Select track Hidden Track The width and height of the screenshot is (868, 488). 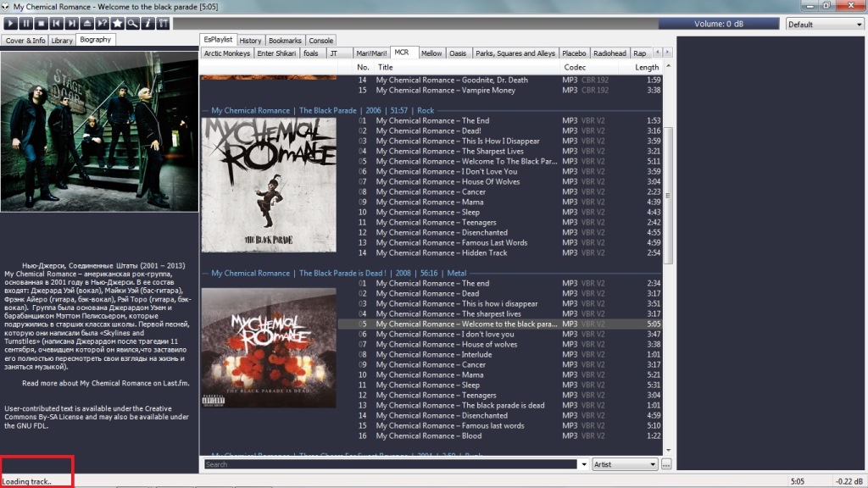coord(500,252)
